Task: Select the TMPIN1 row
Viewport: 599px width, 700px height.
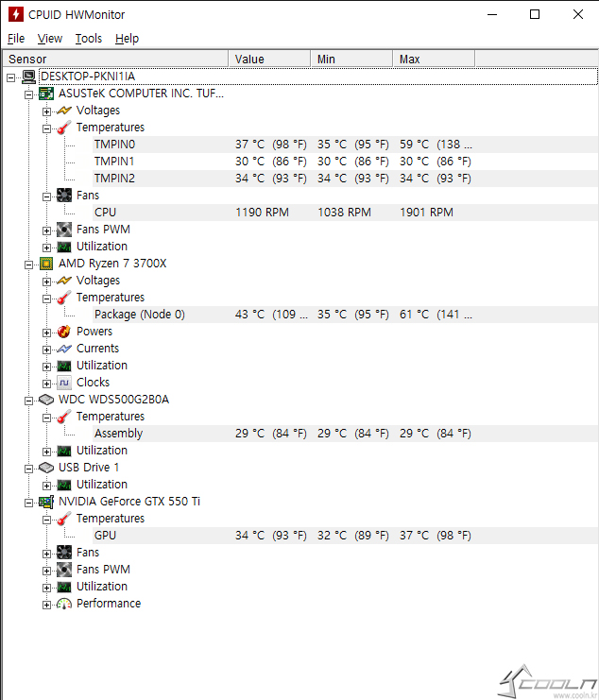Action: [346, 162]
